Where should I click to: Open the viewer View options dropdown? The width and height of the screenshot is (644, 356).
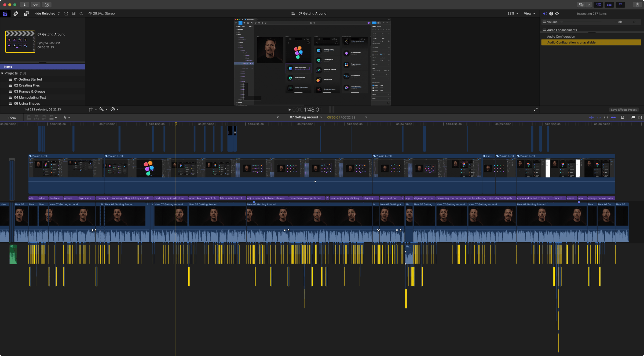pyautogui.click(x=529, y=13)
